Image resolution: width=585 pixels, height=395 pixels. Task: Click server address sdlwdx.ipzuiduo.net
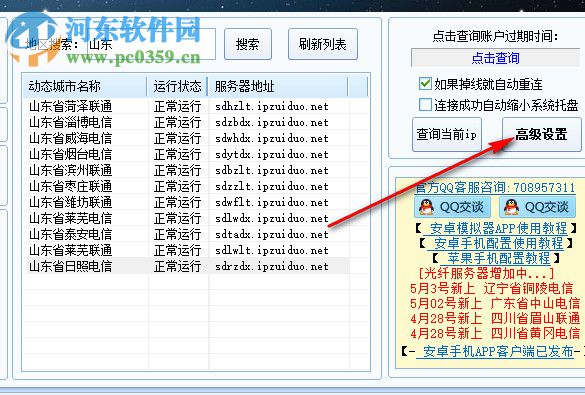click(272, 219)
